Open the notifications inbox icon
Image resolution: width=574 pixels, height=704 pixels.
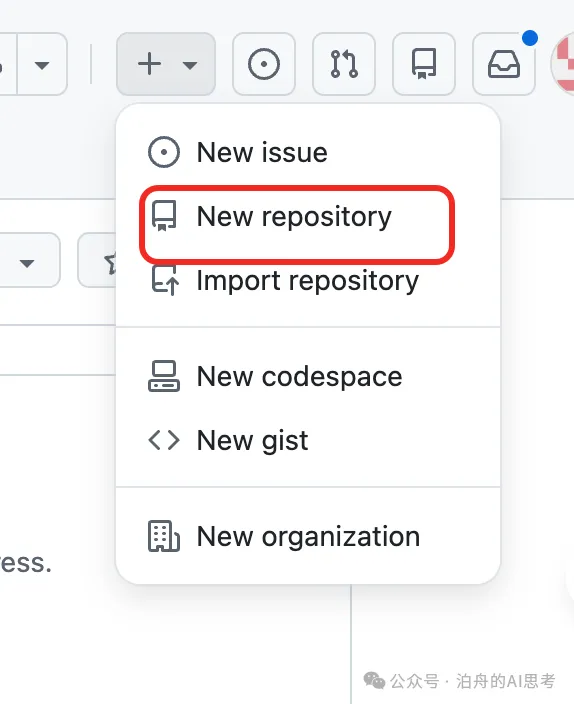(x=503, y=64)
